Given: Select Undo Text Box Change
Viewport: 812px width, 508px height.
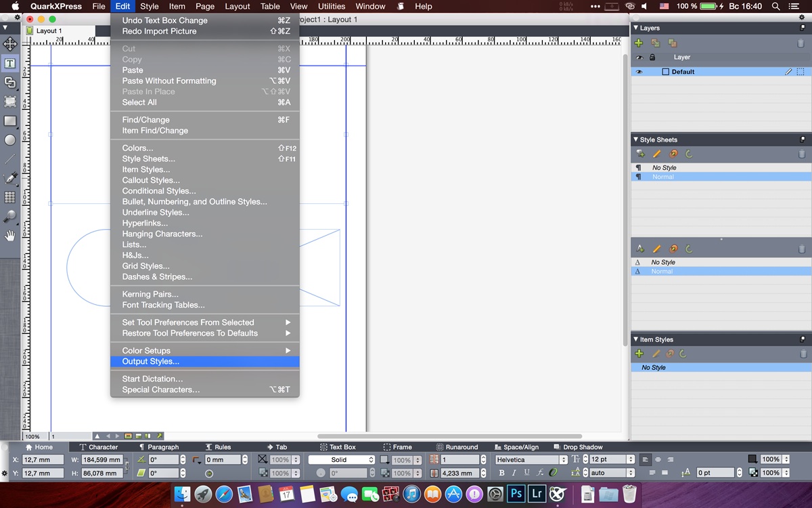Looking at the screenshot, I should pyautogui.click(x=204, y=20).
